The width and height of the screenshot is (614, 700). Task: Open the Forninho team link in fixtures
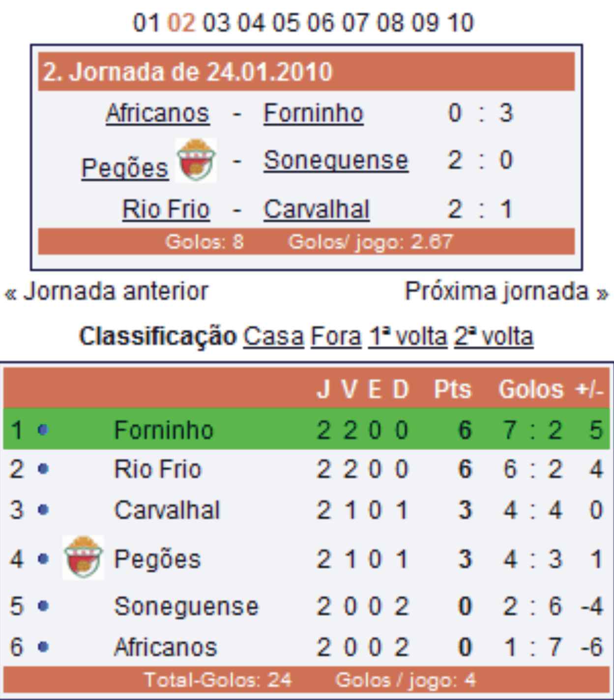pos(313,113)
